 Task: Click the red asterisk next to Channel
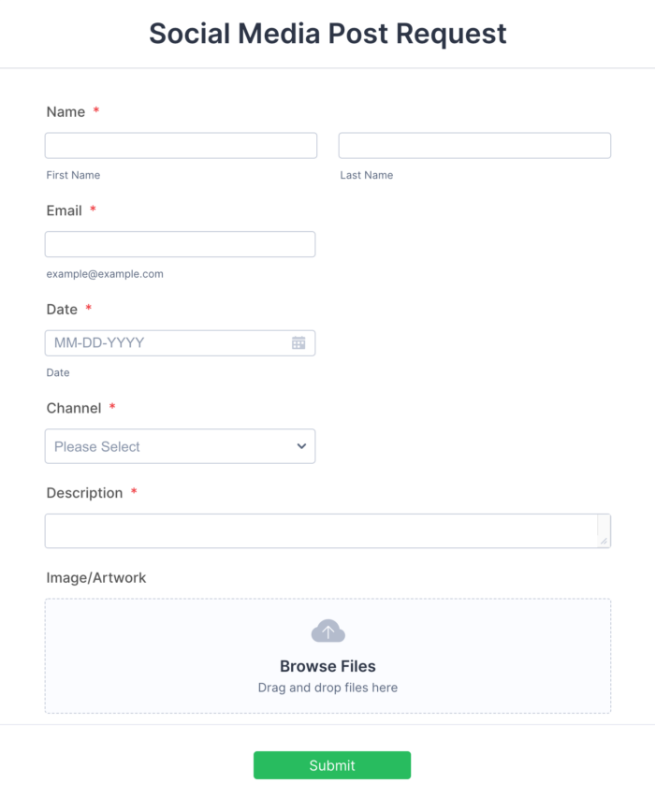tap(112, 404)
